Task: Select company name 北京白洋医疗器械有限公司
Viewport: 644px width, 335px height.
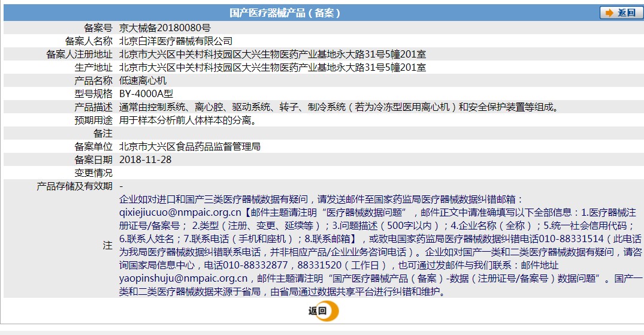Action: point(176,41)
